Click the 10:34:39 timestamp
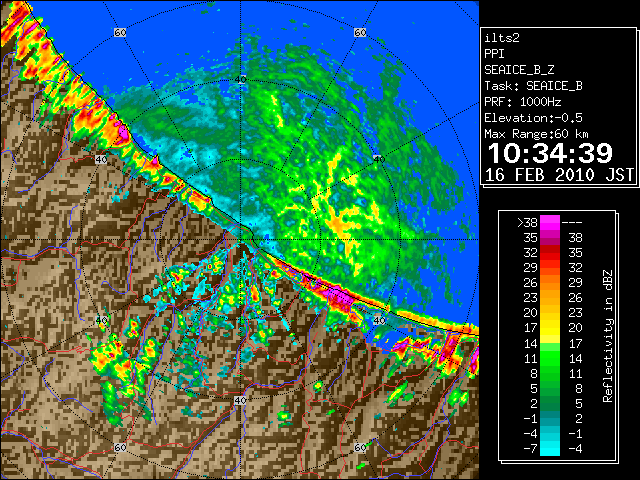640x480 pixels. point(550,153)
